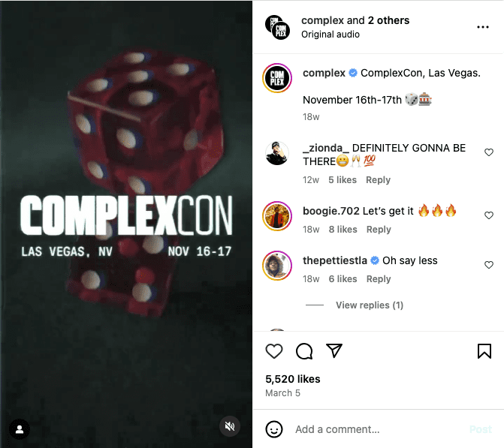Open emoji picker smiley icon
Screen dimensions: 504x448
[274, 429]
